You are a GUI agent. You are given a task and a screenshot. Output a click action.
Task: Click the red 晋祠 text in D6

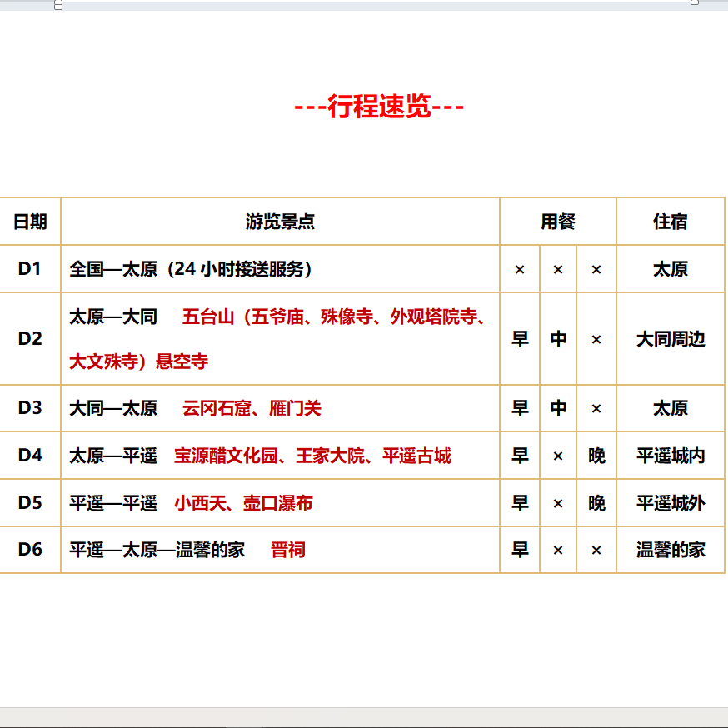coord(287,551)
